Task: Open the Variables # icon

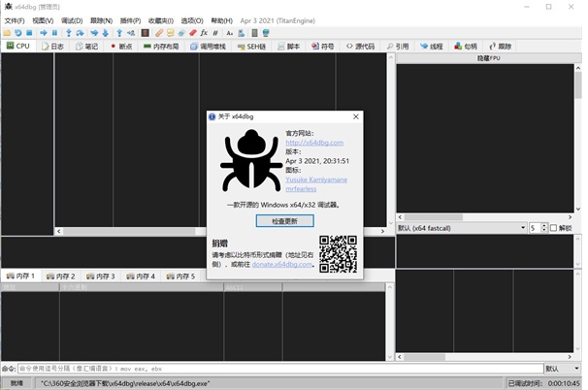Action: (215, 33)
